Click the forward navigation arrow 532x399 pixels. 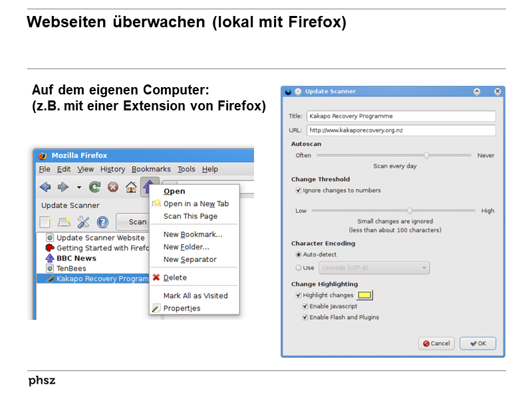(x=62, y=186)
